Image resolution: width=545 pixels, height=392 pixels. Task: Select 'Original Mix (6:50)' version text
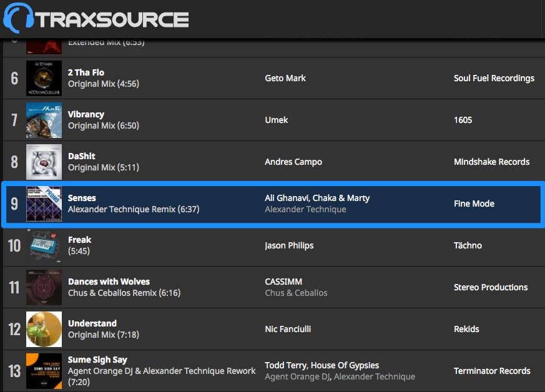coord(104,125)
